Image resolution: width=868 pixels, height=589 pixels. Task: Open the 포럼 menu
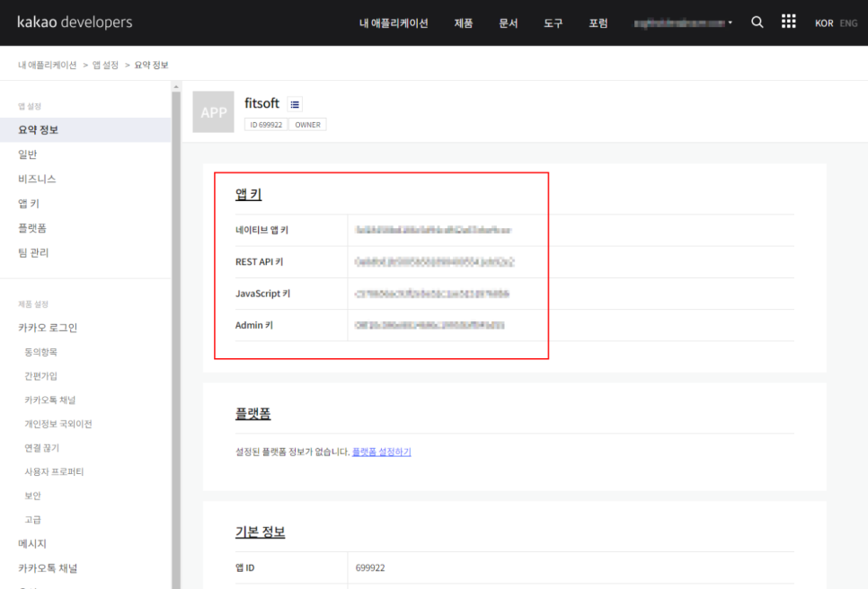(x=598, y=23)
